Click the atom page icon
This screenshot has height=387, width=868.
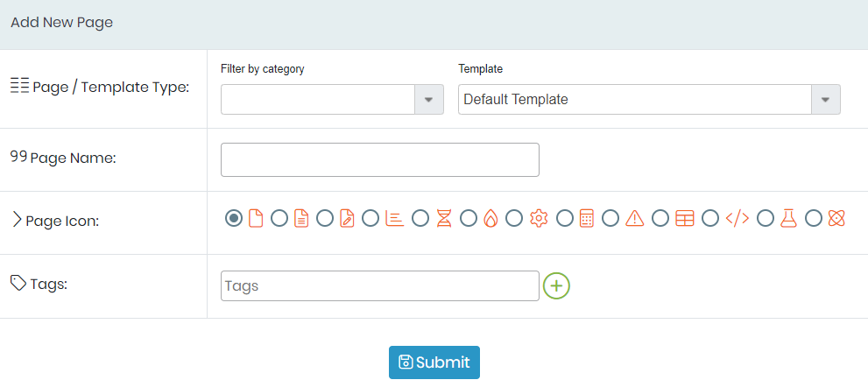(836, 218)
